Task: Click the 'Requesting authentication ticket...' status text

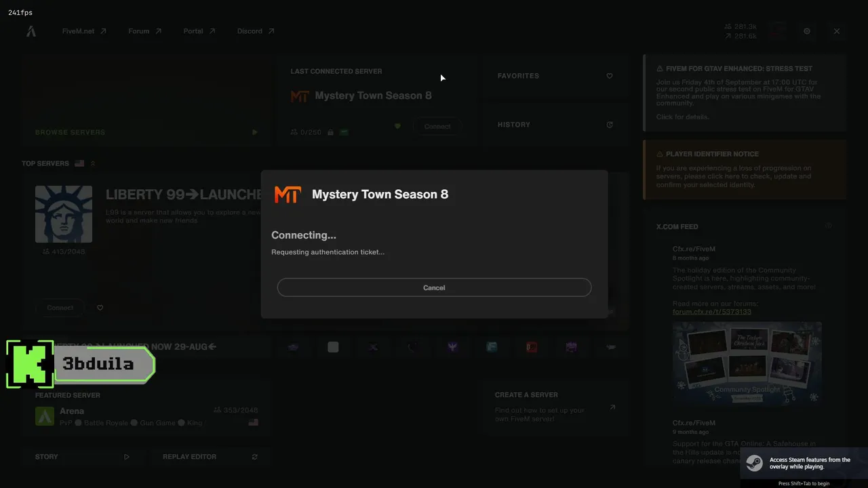Action: click(x=328, y=252)
